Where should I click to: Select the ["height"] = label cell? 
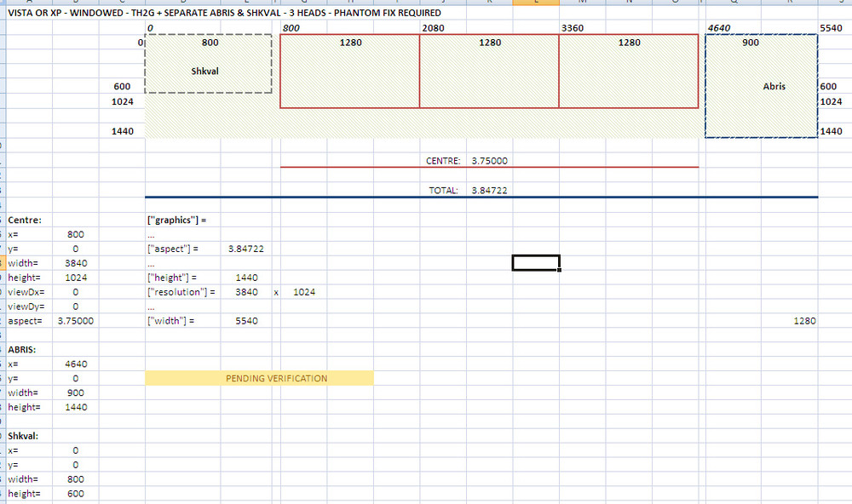tap(172, 278)
